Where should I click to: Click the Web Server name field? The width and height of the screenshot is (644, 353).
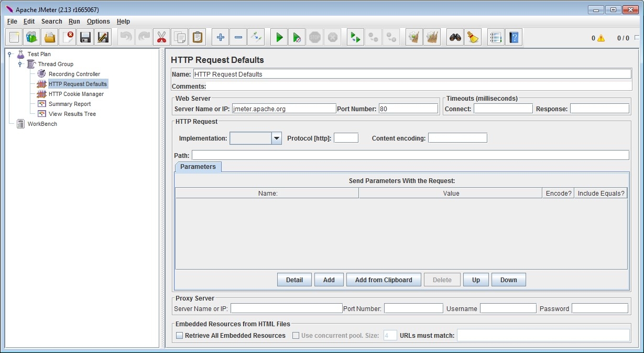[x=284, y=109]
